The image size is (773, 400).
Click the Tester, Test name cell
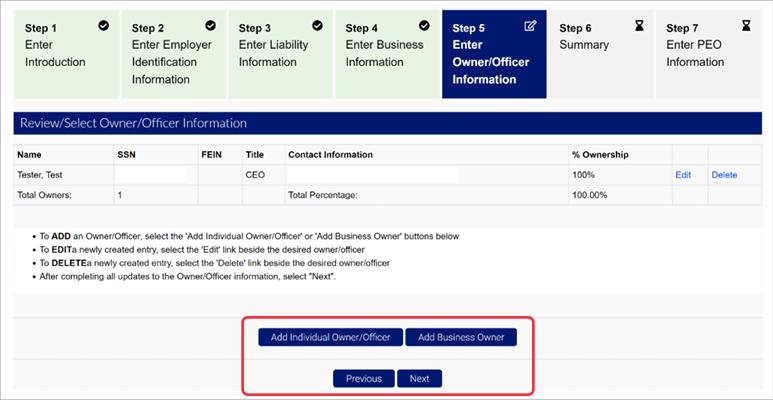40,175
